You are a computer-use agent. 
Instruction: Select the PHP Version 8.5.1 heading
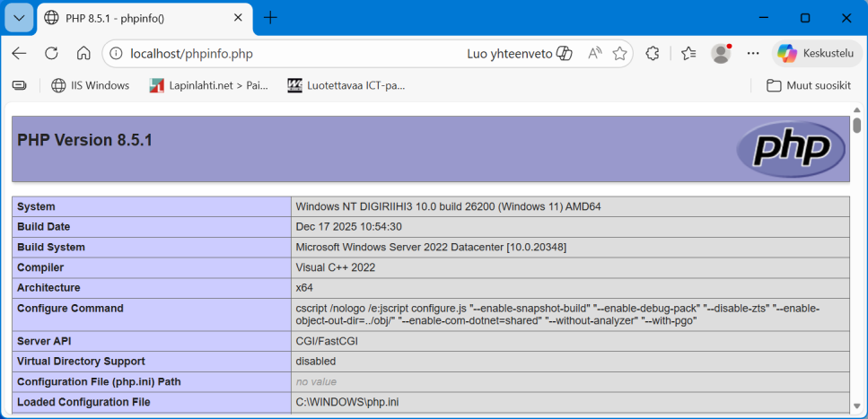85,141
